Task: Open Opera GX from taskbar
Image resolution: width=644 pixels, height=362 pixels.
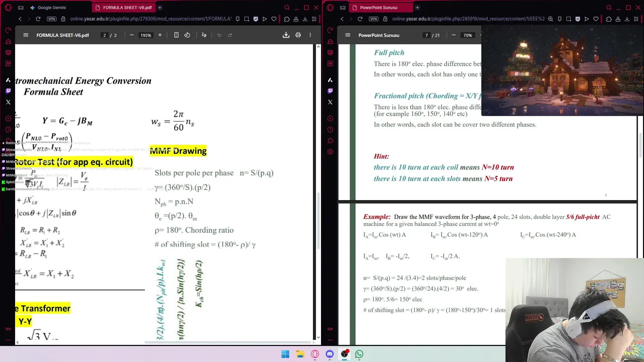Action: 315,354
